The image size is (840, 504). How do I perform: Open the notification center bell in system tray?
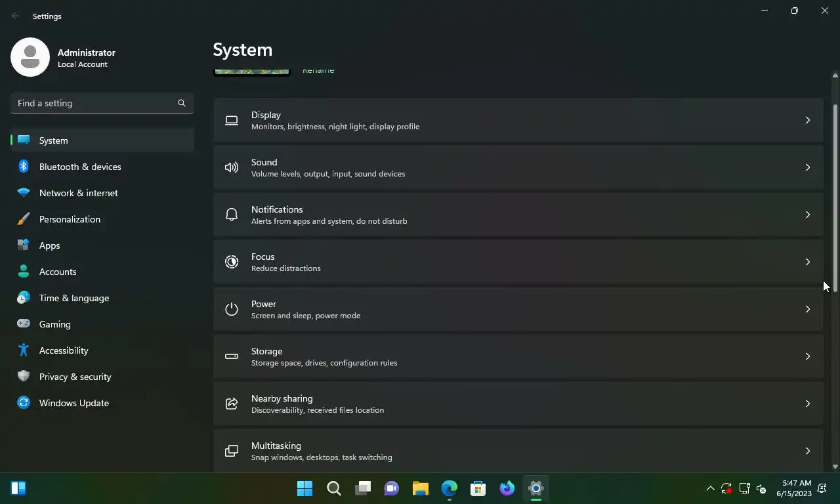click(x=824, y=488)
